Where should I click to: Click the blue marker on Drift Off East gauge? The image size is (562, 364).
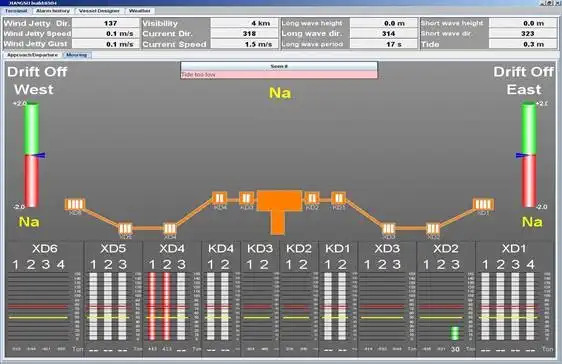[520, 155]
